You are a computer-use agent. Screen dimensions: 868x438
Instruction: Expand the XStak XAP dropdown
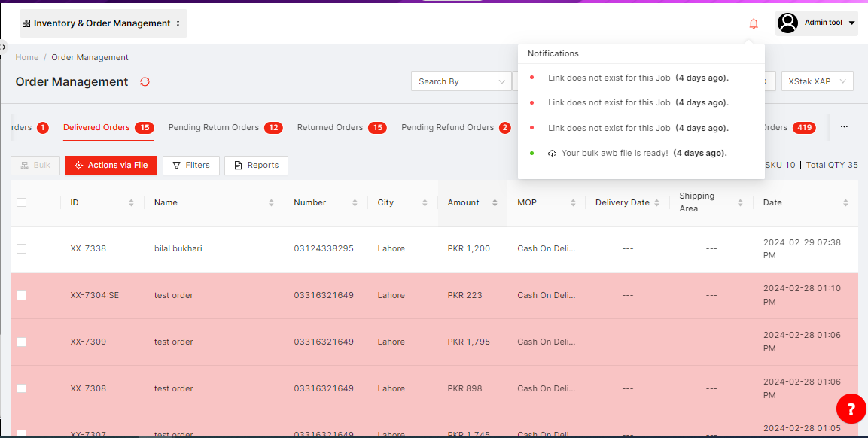pos(817,81)
